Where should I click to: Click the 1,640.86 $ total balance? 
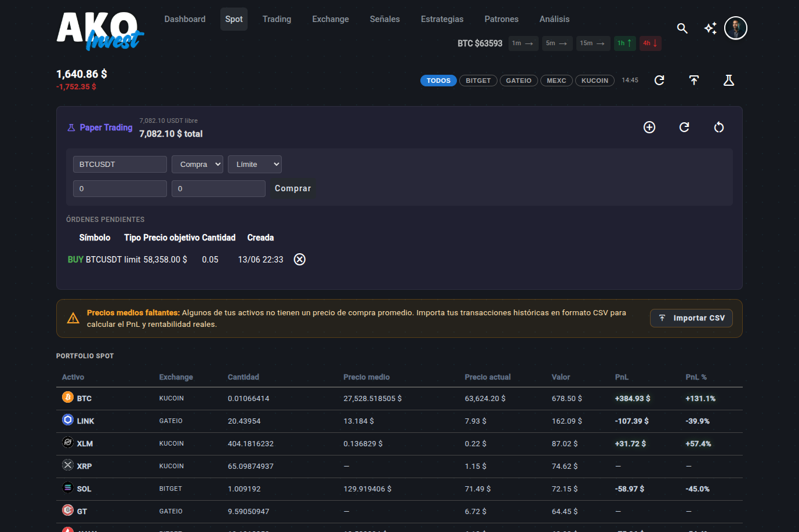[x=82, y=74]
